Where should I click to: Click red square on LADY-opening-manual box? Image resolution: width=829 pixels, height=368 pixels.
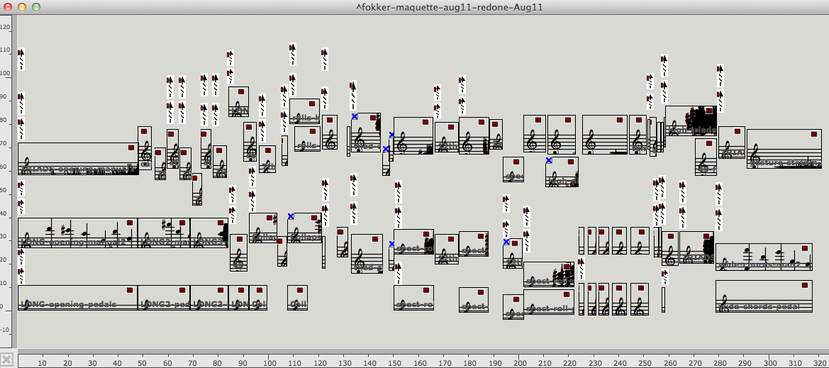(x=131, y=148)
